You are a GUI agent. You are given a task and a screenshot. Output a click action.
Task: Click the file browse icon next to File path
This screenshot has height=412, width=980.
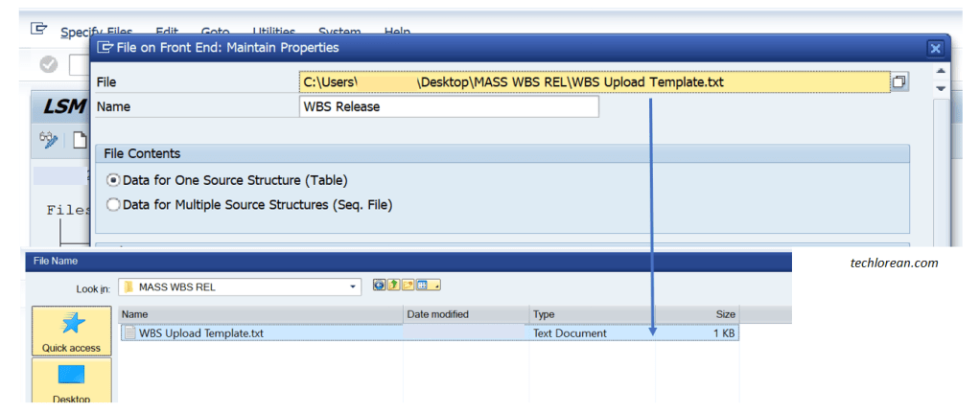click(899, 81)
